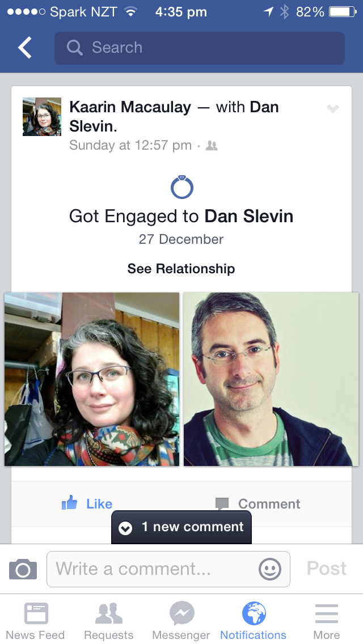Tap the camera icon beside comment box

pos(23,569)
